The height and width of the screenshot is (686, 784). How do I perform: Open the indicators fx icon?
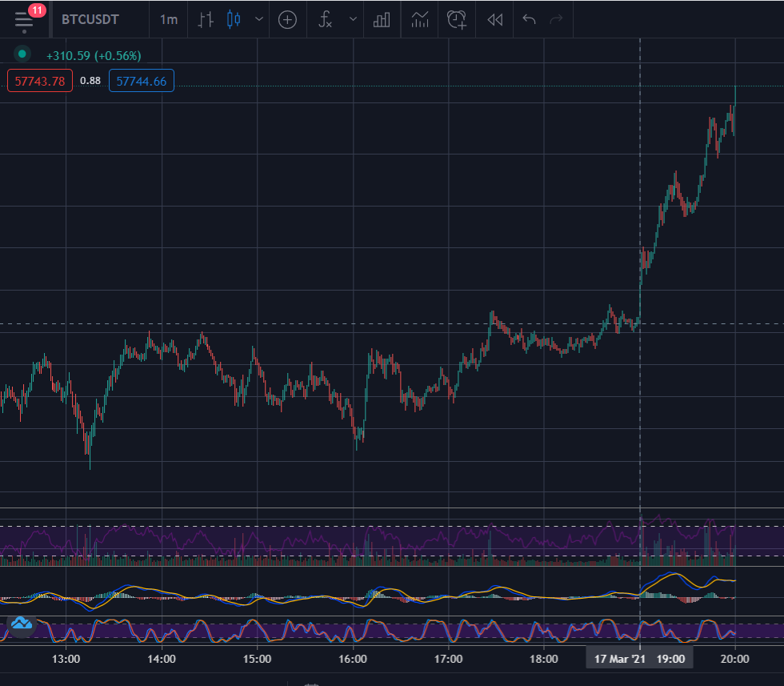325,19
